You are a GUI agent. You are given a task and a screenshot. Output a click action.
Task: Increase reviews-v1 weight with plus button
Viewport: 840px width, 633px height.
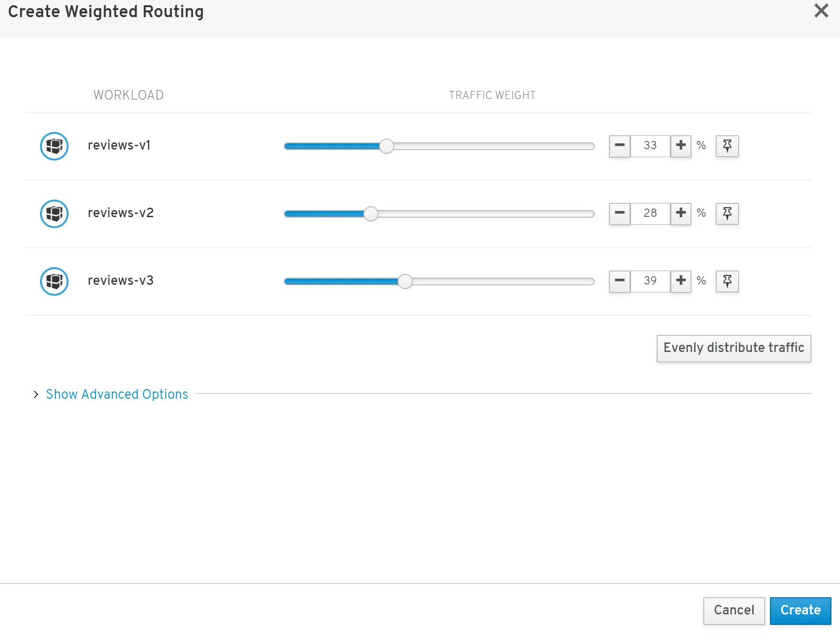(x=681, y=146)
